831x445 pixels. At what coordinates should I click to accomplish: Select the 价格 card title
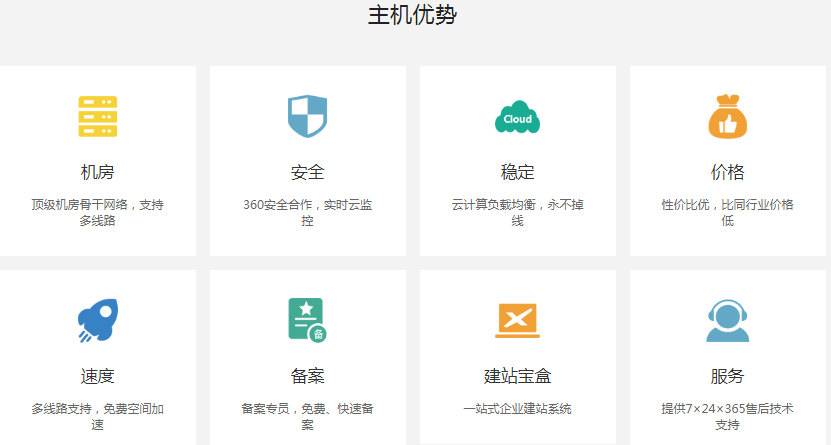pyautogui.click(x=728, y=172)
